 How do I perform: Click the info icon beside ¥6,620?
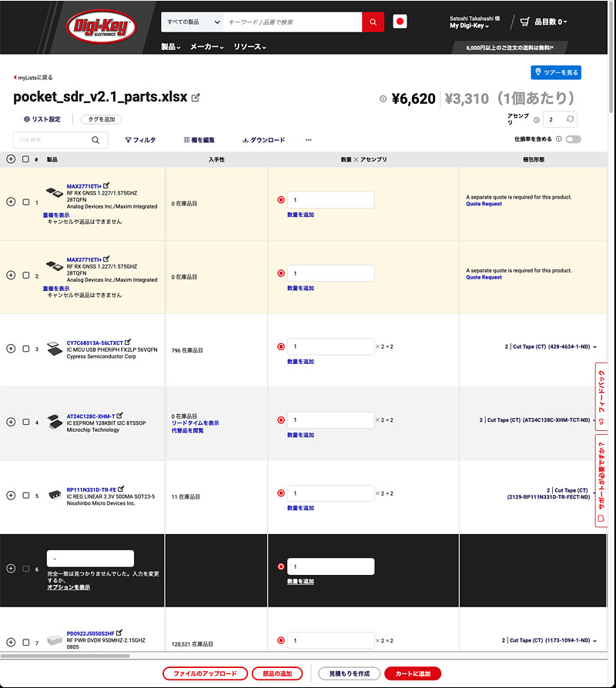coord(383,99)
